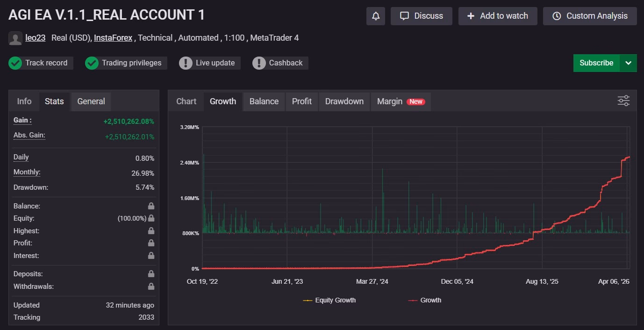The image size is (644, 330).
Task: Open the Margin tab marked New
Action: [401, 101]
